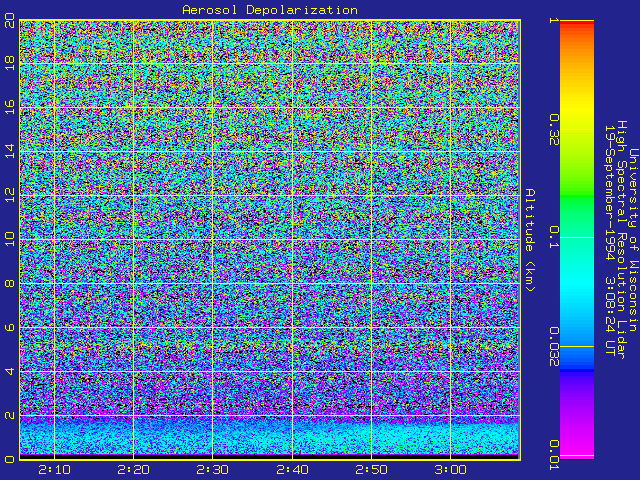Click the altitude label 8
The width and height of the screenshot is (640, 480).
pyautogui.click(x=9, y=283)
